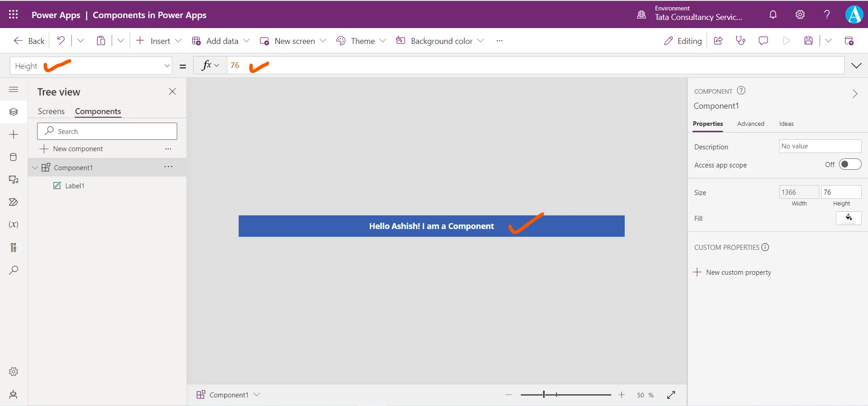The image size is (868, 406).
Task: Switch to the Screens tab
Action: click(51, 111)
